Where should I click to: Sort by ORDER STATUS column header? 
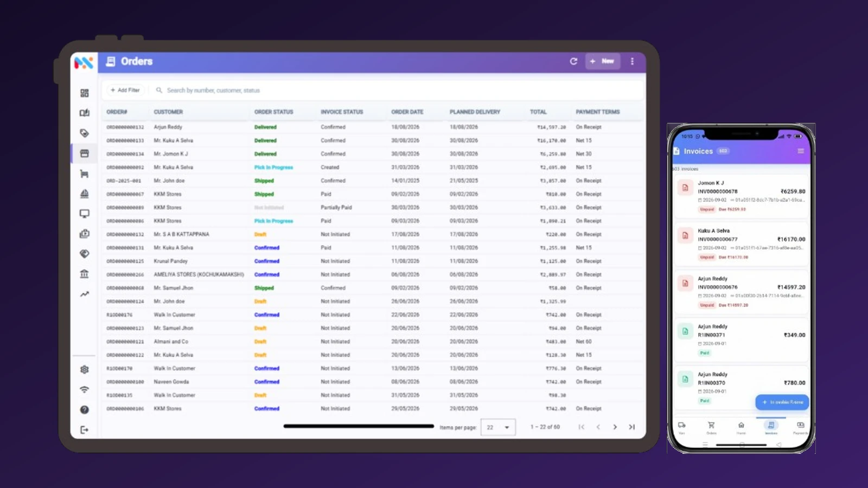pyautogui.click(x=273, y=112)
